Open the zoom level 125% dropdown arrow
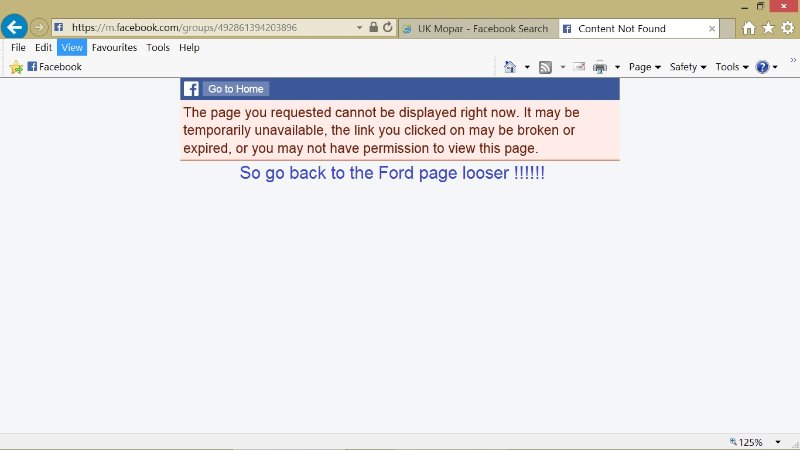The width and height of the screenshot is (800, 450). coord(778,442)
